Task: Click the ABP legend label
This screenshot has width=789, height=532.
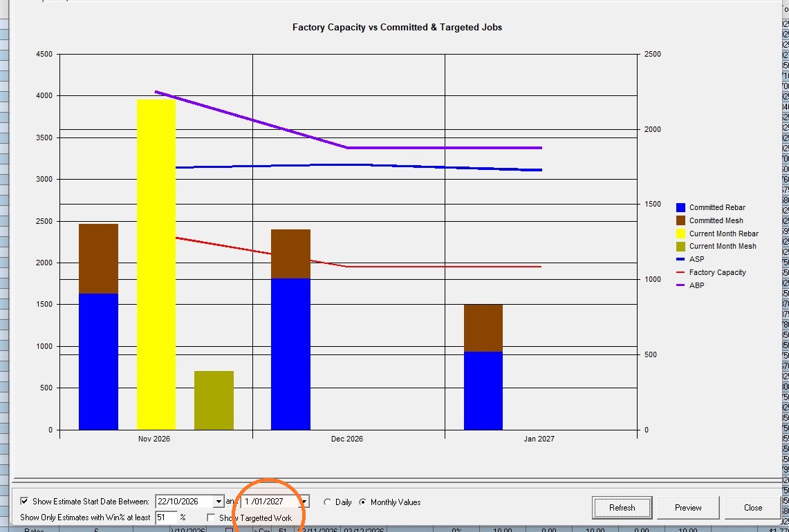Action: [696, 285]
